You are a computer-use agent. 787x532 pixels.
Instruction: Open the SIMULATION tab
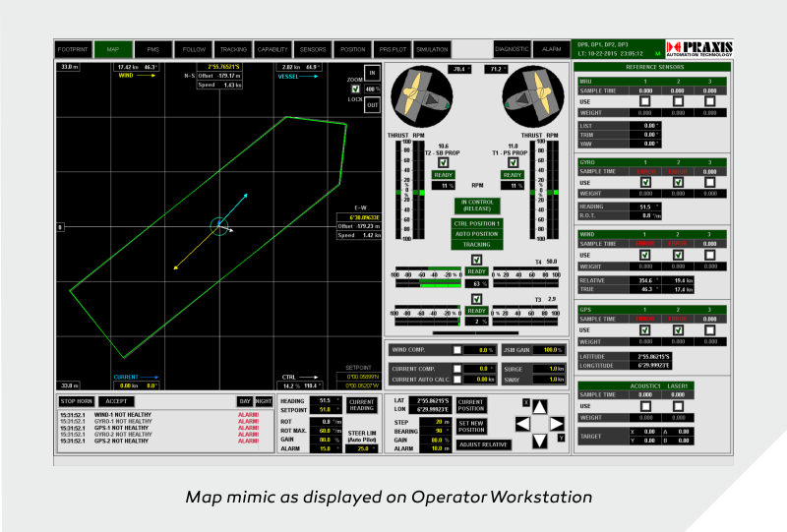point(432,49)
